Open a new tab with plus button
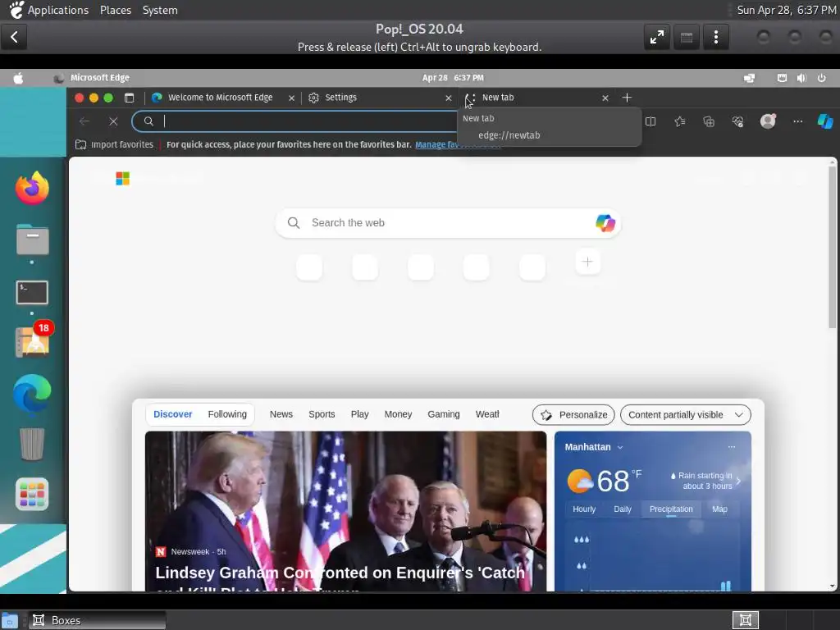This screenshot has width=840, height=630. [x=627, y=98]
